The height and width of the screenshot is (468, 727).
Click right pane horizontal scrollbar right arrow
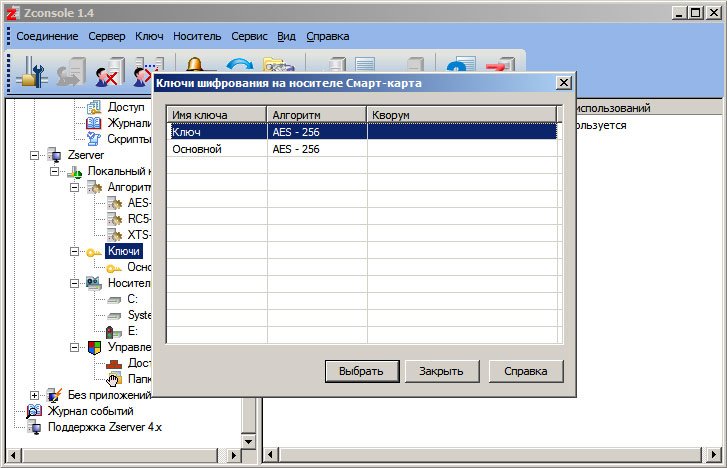(x=714, y=455)
